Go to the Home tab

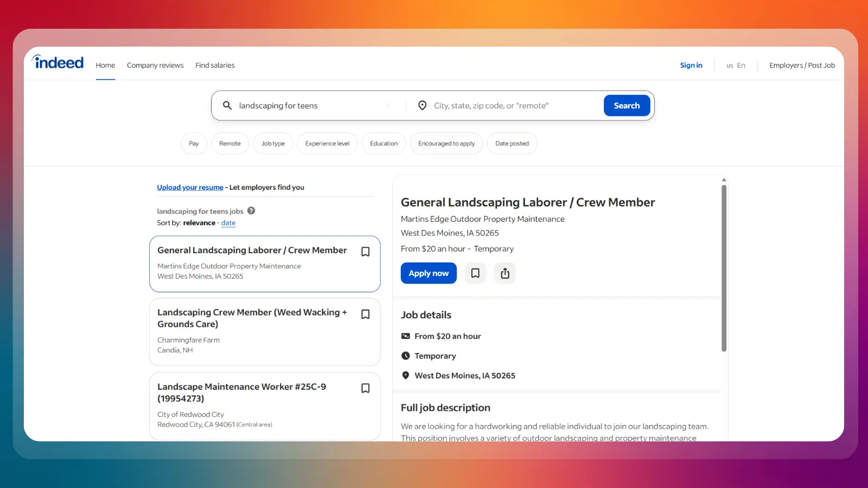click(105, 66)
